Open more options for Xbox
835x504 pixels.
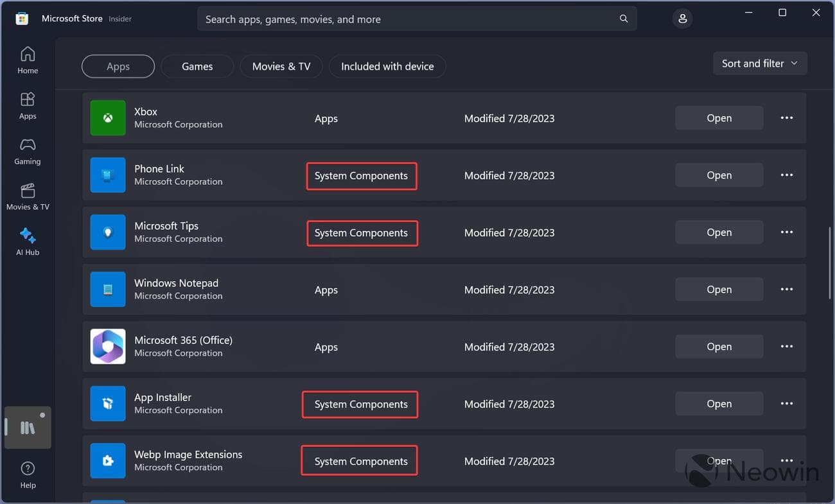pos(786,118)
